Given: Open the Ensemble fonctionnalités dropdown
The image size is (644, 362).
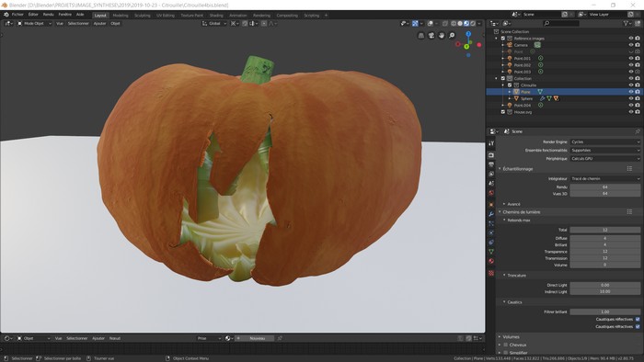Looking at the screenshot, I should point(604,151).
